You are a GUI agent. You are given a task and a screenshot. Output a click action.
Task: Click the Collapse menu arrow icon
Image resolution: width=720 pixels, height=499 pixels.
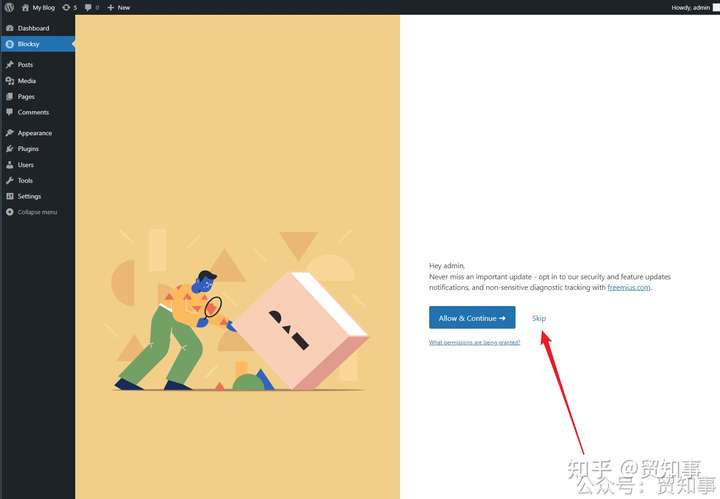10,212
